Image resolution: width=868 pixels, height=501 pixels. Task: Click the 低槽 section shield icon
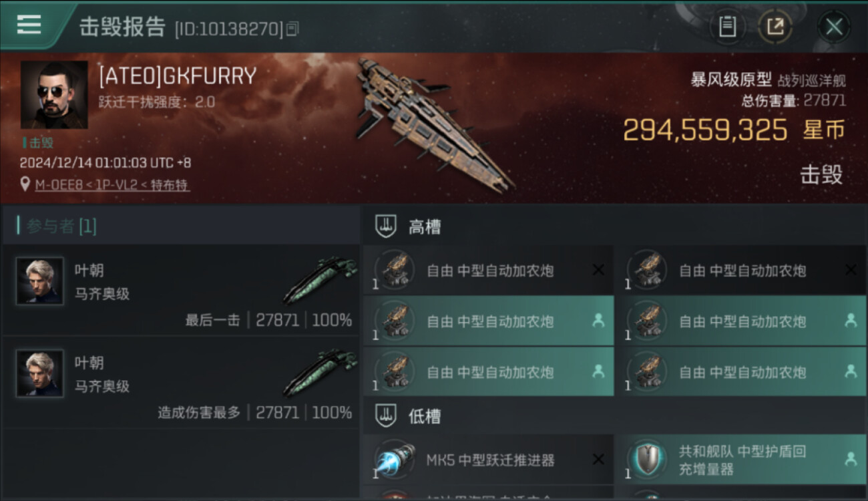386,416
